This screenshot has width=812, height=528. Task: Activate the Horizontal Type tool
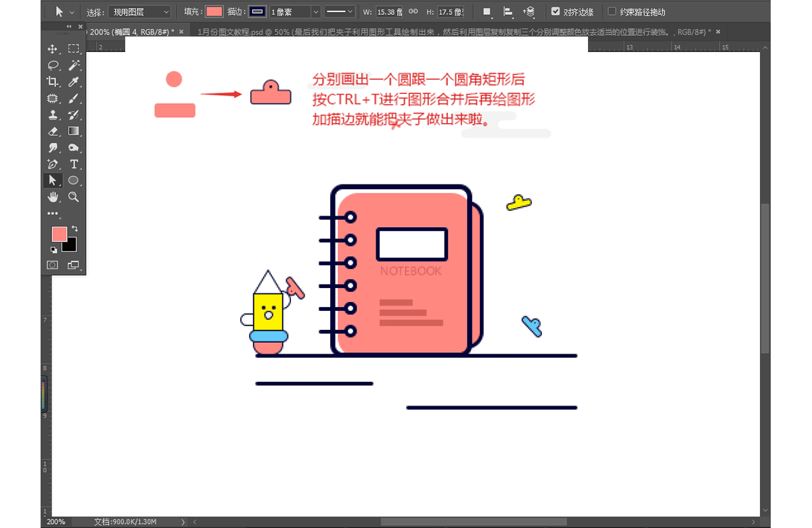74,162
